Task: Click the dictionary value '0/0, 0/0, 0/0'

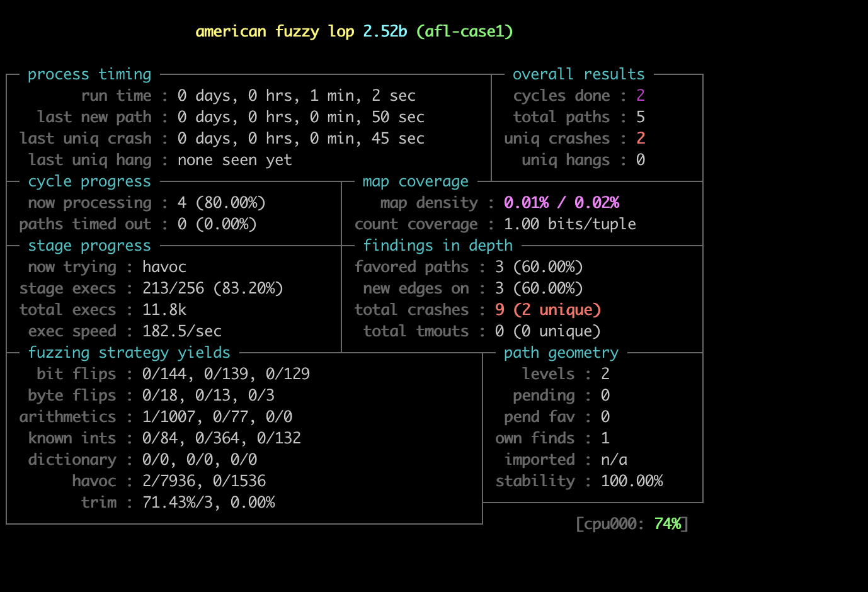Action: tap(200, 460)
